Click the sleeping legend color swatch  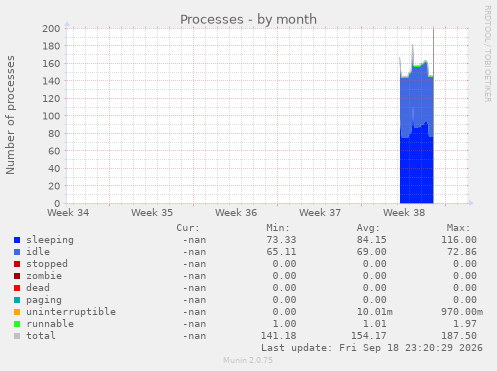click(17, 240)
